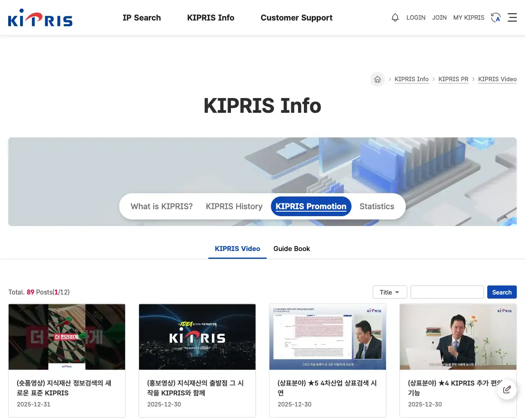The image size is (525, 420).
Task: Click the home breadcrumb icon
Action: [377, 79]
